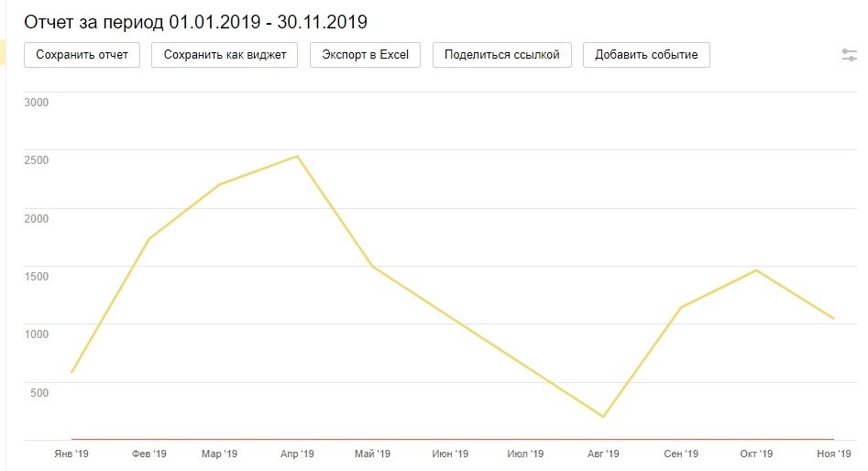Click the yellow line point at Май '19
This screenshot has height=471, width=868.
click(371, 267)
